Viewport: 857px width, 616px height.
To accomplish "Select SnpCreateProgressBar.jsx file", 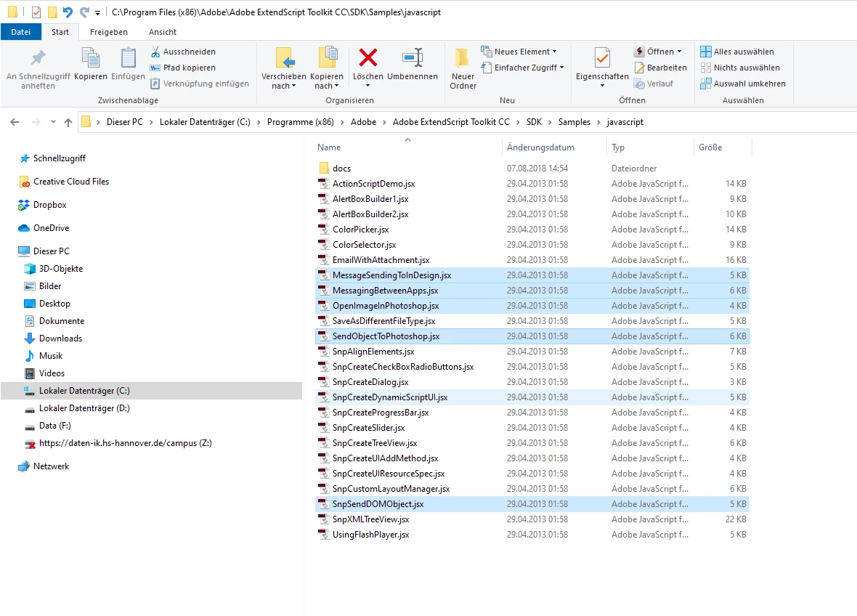I will click(x=532, y=413).
